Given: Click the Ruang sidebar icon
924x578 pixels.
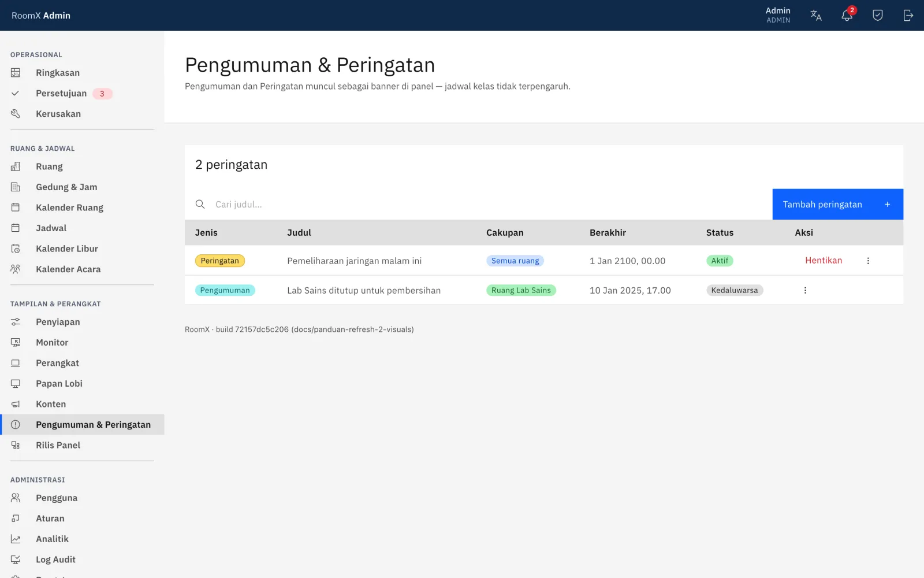Looking at the screenshot, I should click(x=16, y=166).
